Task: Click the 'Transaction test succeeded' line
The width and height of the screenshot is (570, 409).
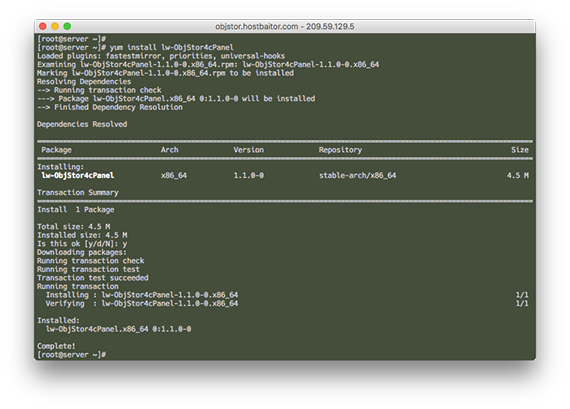Action: pos(93,278)
